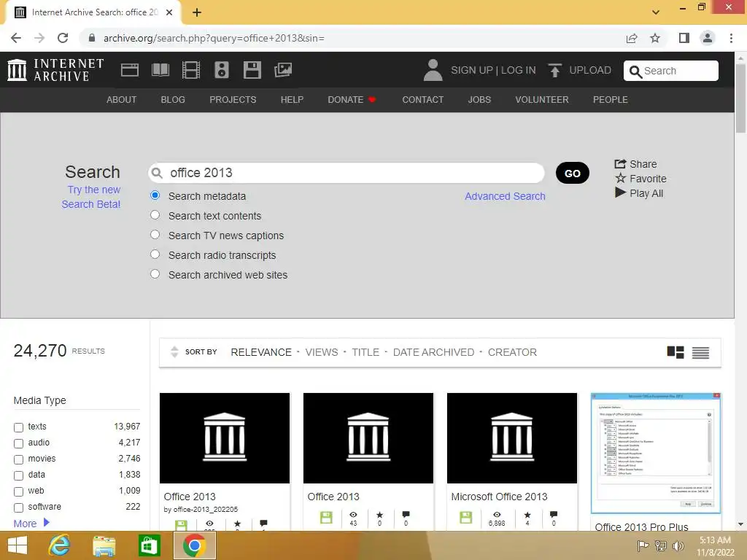Switch to list view icon

[x=700, y=352]
